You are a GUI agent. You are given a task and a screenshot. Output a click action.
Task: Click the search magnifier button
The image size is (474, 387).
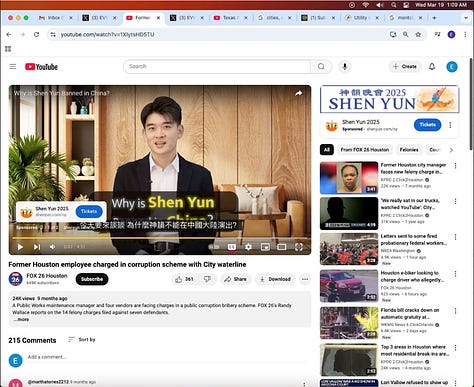click(x=321, y=67)
